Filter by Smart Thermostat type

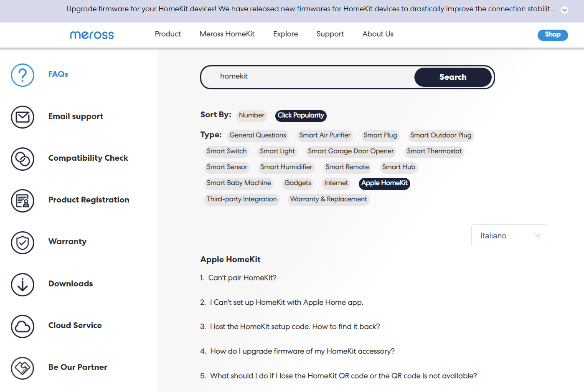click(x=434, y=152)
